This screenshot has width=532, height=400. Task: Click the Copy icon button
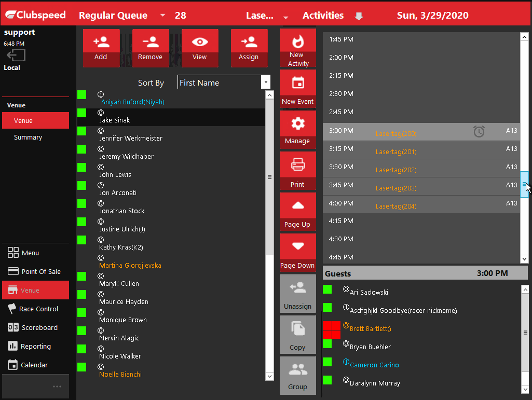pos(298,335)
